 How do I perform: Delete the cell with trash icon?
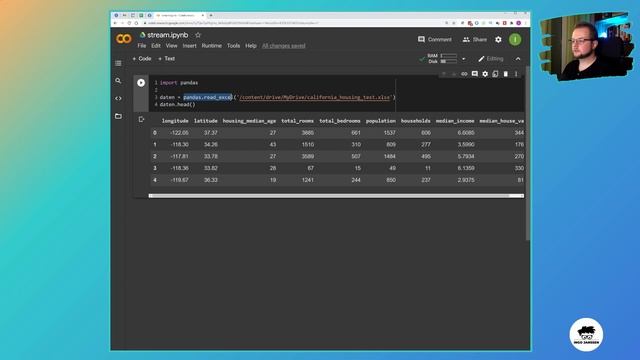[x=506, y=74]
